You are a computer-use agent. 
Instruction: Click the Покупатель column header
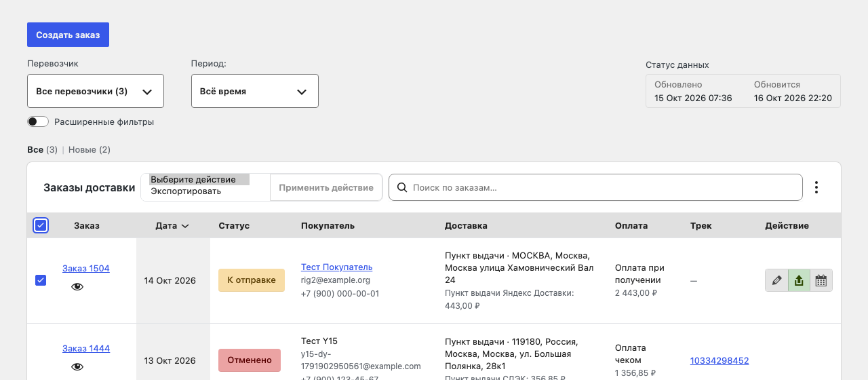328,225
